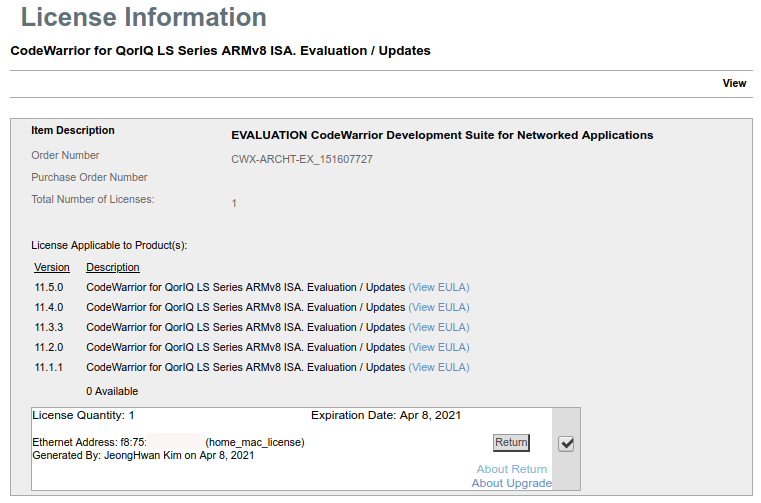Click the 'License Quantity: 1' text
761x503 pixels.
coord(83,415)
